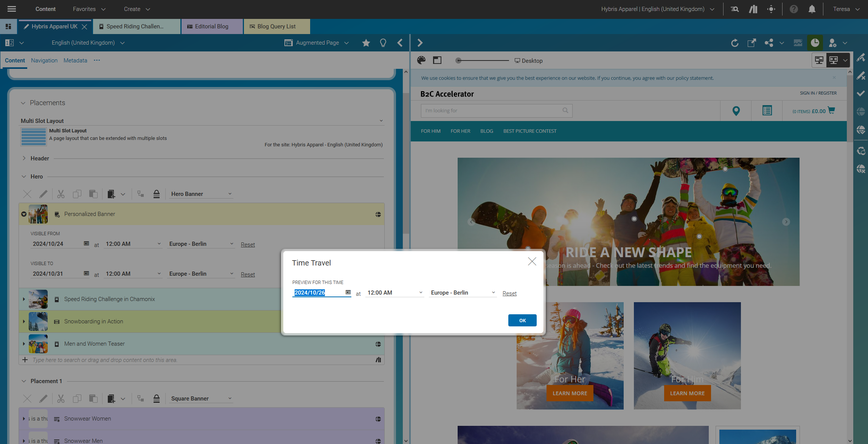Click the bookmark star icon
The width and height of the screenshot is (868, 444).
[x=366, y=43]
